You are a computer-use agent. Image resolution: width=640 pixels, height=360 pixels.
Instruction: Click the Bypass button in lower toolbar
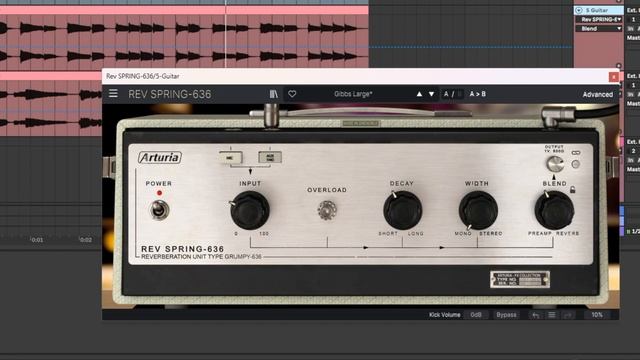pyautogui.click(x=506, y=315)
